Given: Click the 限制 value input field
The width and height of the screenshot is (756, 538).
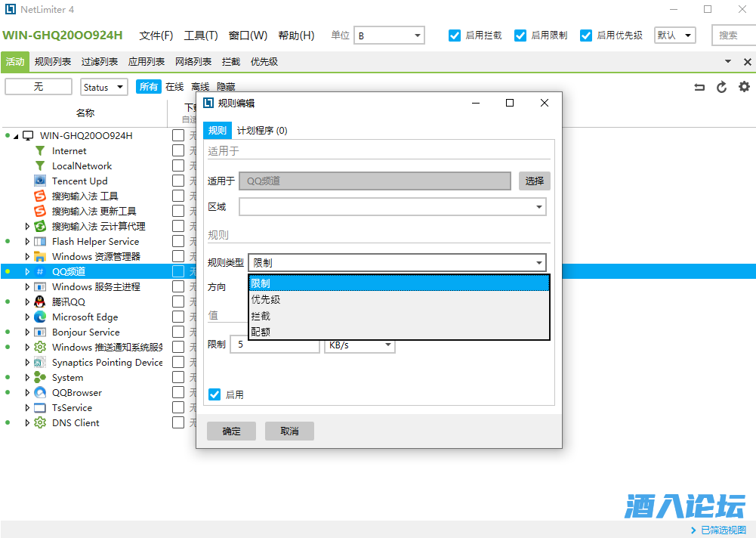Looking at the screenshot, I should tap(274, 345).
